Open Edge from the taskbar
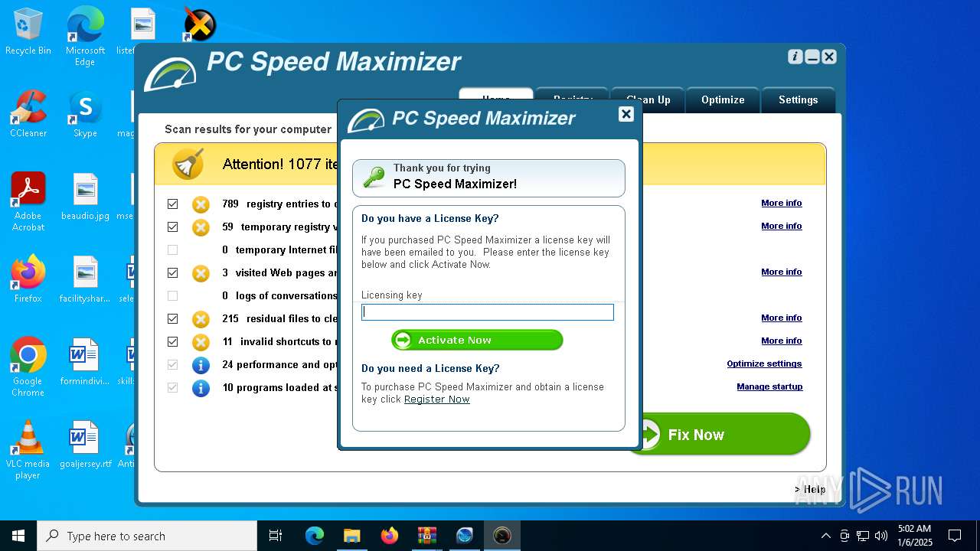This screenshot has height=551, width=980. tap(315, 536)
